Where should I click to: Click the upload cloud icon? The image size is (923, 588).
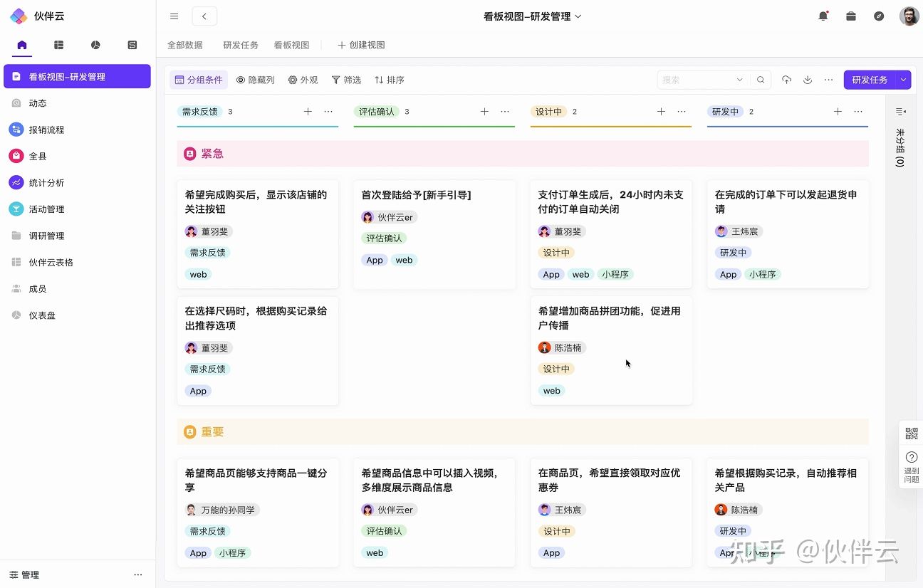pos(786,80)
